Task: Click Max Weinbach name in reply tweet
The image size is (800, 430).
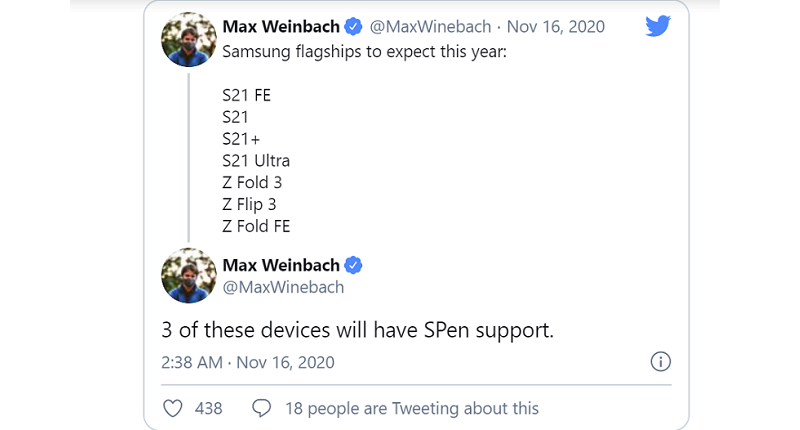Action: point(281,265)
